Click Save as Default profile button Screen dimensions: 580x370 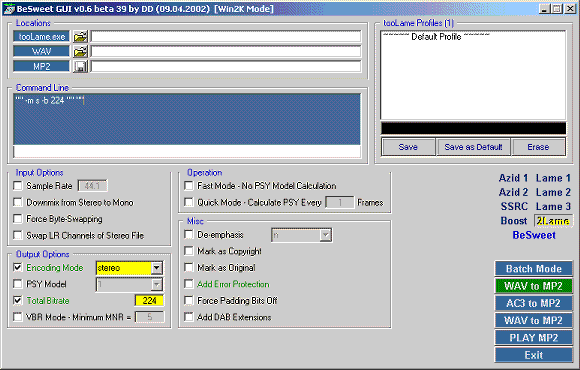click(473, 147)
